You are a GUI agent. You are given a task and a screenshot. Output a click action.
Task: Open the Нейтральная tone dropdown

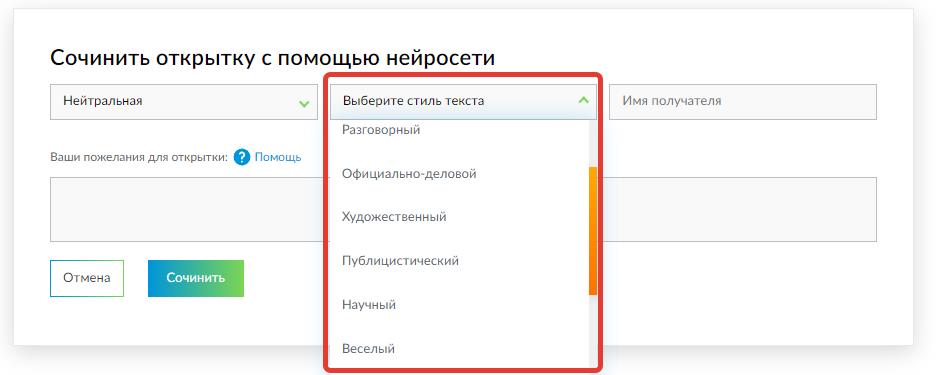click(x=184, y=102)
